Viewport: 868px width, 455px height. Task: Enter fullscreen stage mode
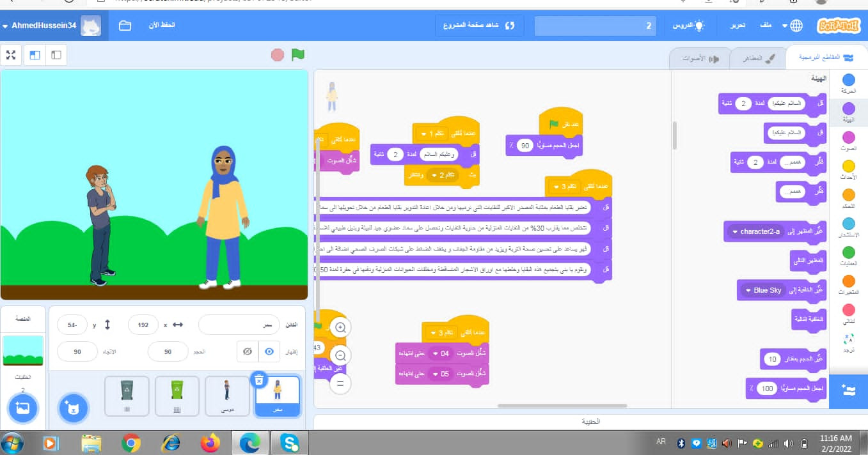click(x=10, y=56)
